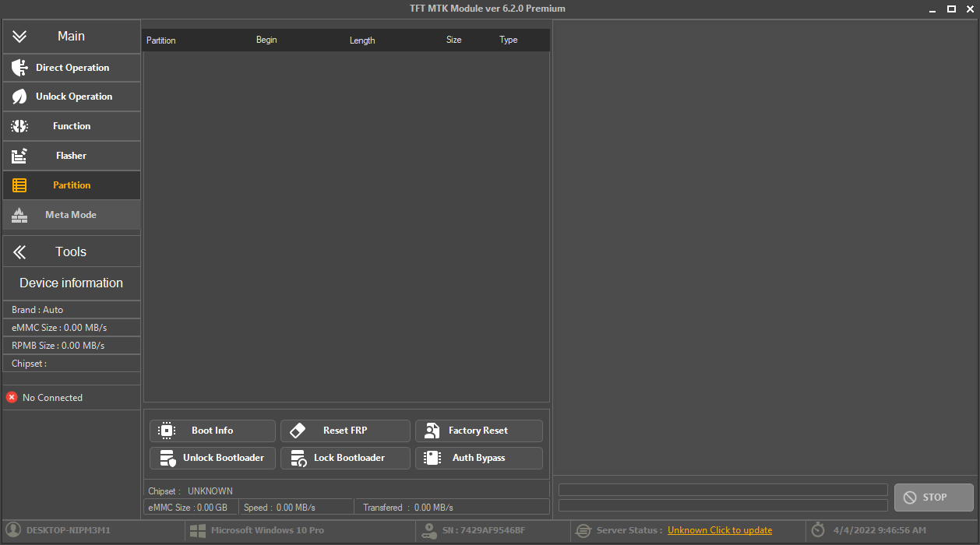Switch to the Partition section

click(x=71, y=185)
